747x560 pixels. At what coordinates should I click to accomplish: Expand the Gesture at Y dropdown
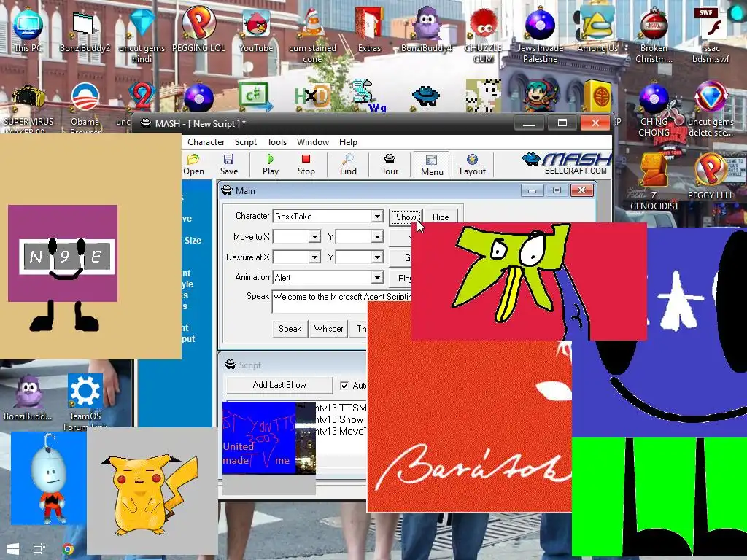coord(377,257)
